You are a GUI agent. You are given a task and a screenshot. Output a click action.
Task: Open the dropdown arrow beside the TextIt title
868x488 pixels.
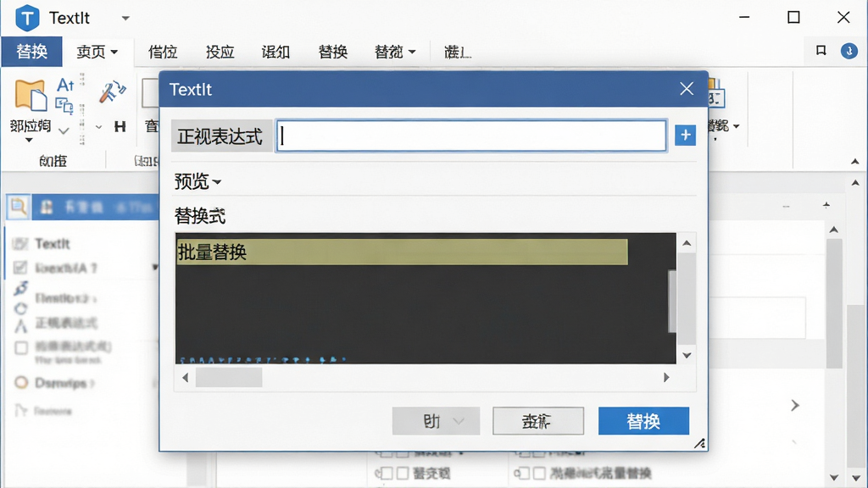pyautogui.click(x=125, y=19)
